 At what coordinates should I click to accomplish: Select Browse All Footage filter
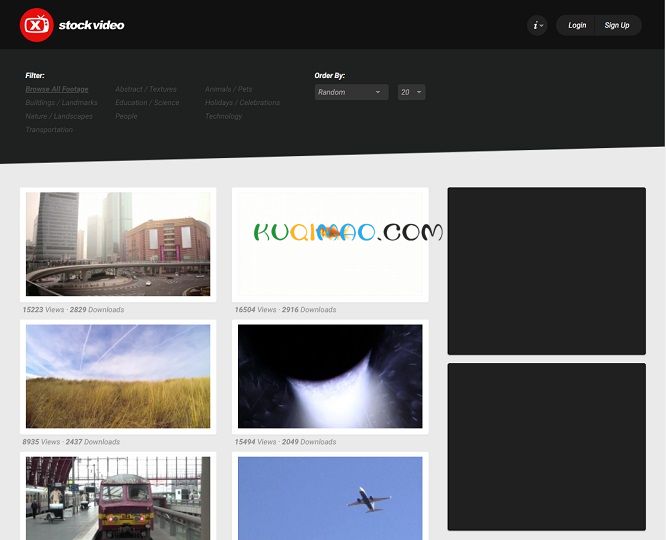tap(56, 89)
